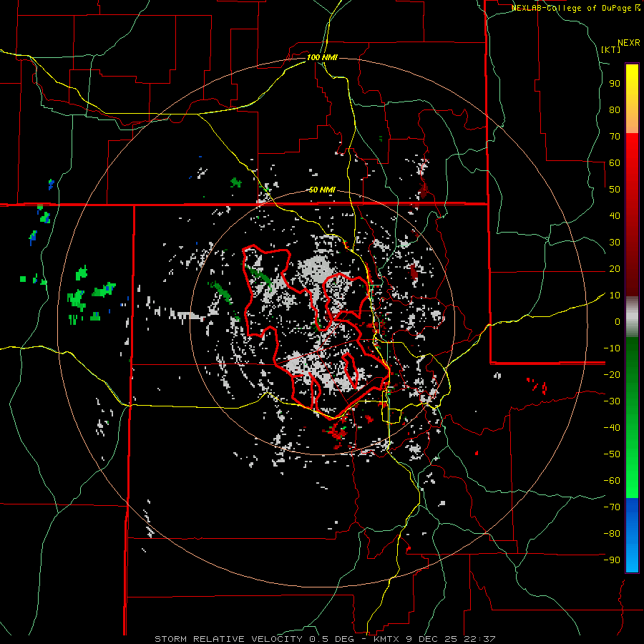Click the positive "40" tick label on the scale
Image resolution: width=644 pixels, height=644 pixels.
click(615, 215)
